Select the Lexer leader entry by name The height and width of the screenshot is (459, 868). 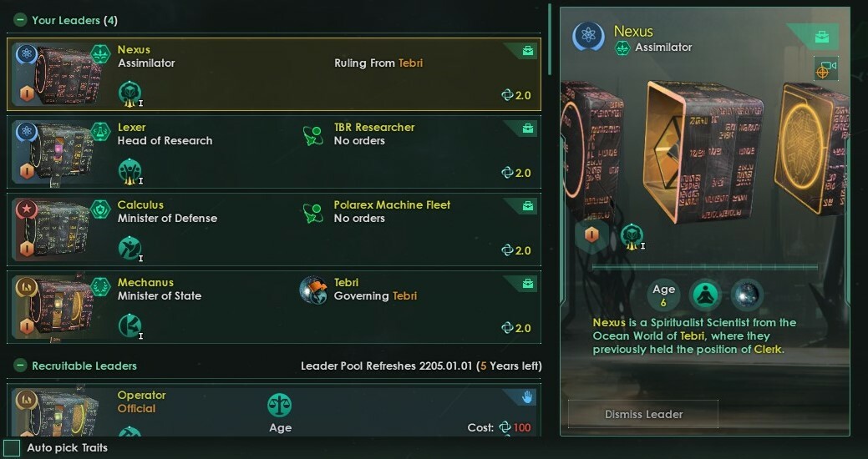(x=132, y=127)
